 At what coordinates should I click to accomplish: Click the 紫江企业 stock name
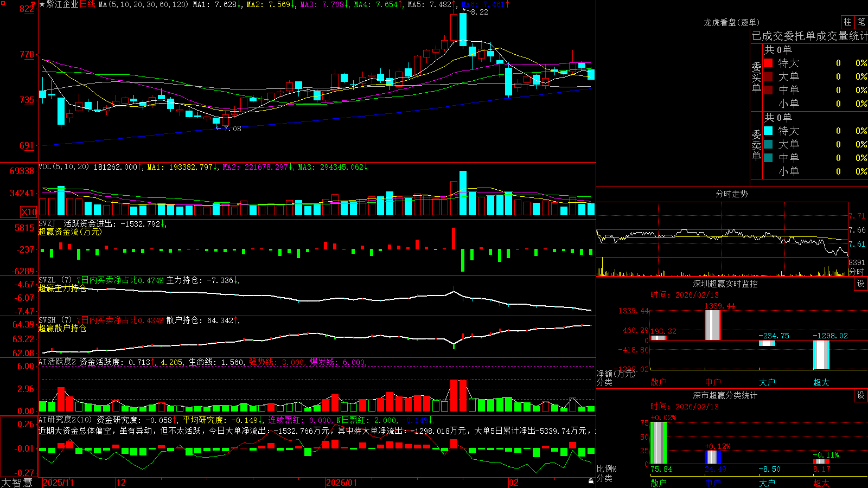click(x=62, y=4)
